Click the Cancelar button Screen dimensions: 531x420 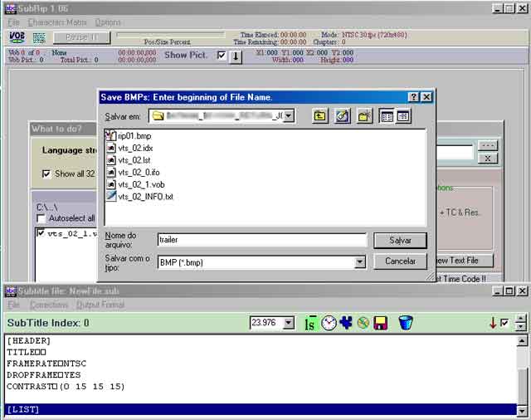coord(400,261)
